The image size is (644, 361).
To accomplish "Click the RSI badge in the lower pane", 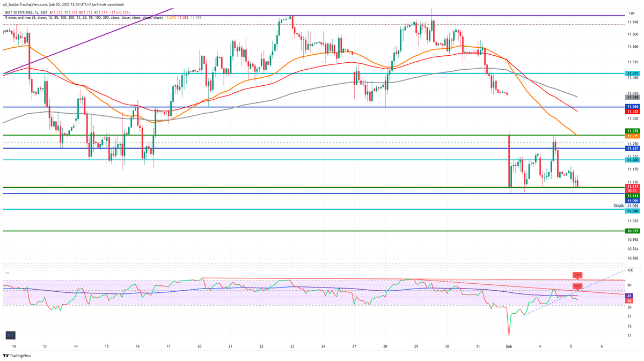I will coord(10,335).
